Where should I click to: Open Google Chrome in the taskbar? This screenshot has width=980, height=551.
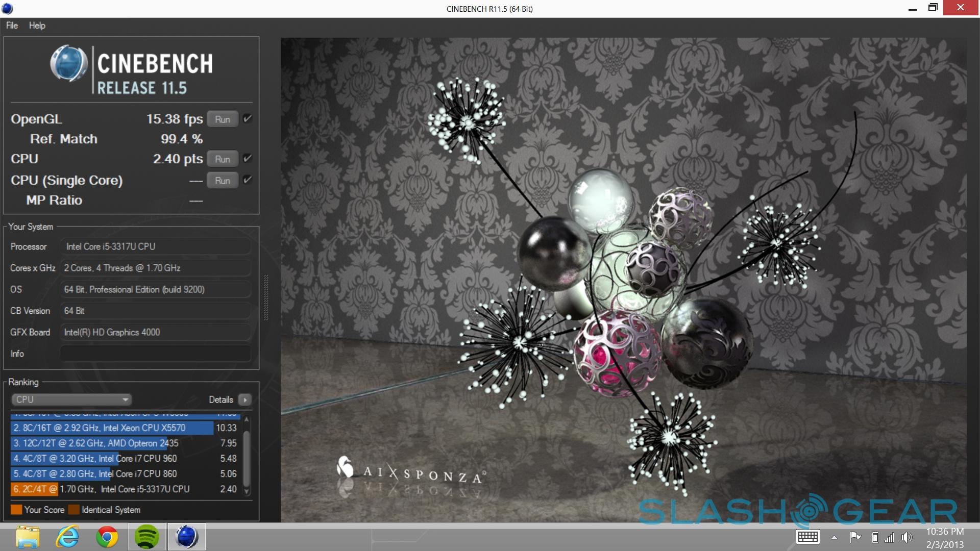coord(107,537)
